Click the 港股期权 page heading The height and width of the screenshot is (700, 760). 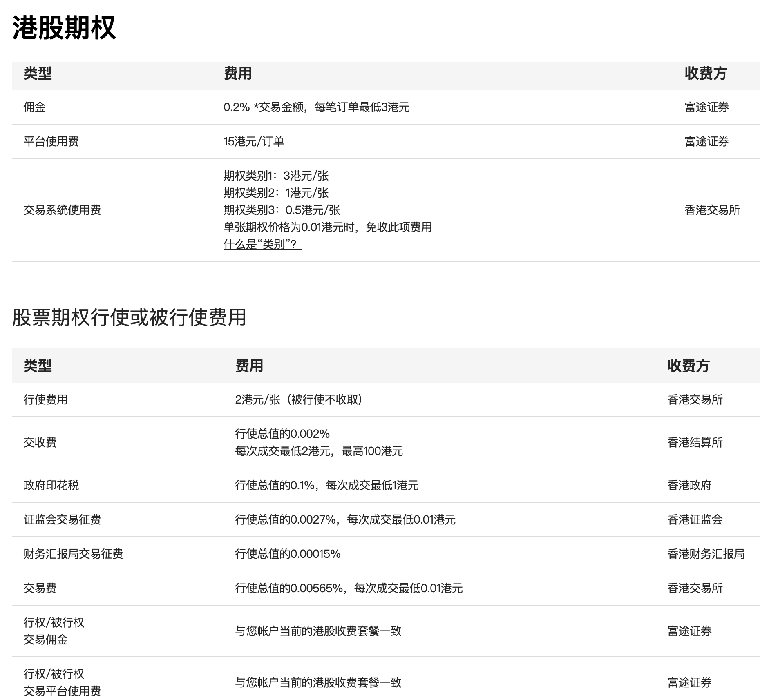click(64, 28)
